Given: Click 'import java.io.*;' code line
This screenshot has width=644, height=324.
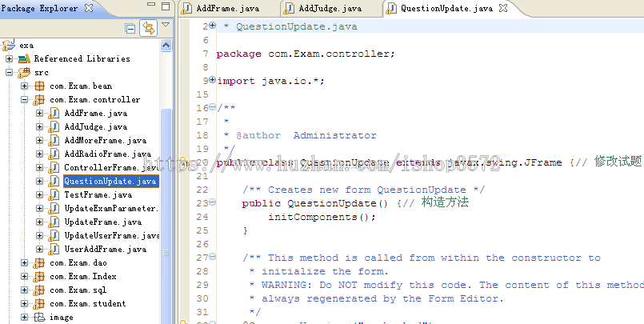Looking at the screenshot, I should 270,81.
